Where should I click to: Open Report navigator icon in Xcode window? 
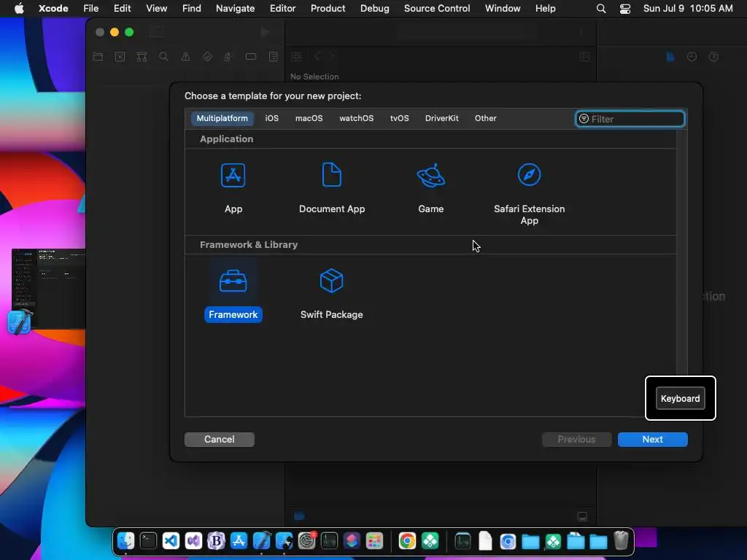(273, 57)
